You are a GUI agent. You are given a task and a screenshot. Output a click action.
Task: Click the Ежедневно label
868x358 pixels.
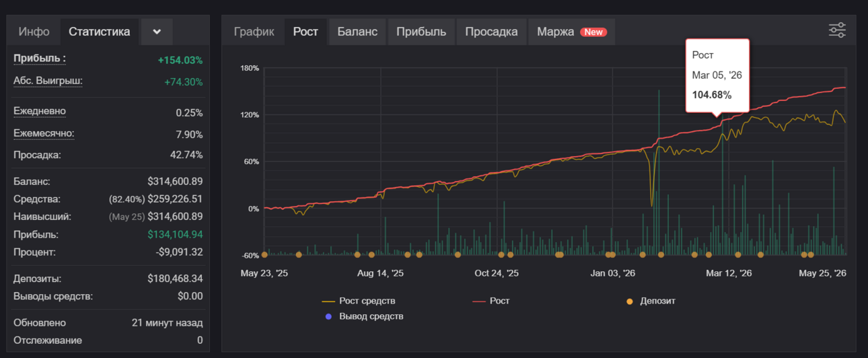pyautogui.click(x=40, y=111)
